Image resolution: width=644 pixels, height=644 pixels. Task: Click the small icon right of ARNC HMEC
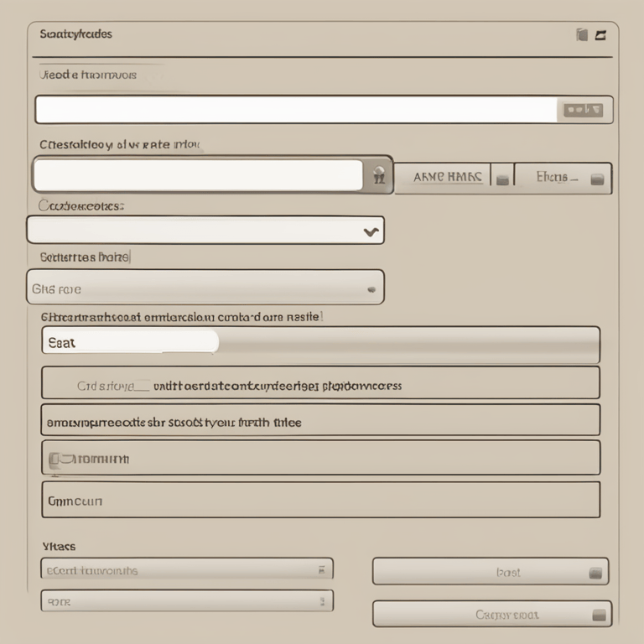502,178
